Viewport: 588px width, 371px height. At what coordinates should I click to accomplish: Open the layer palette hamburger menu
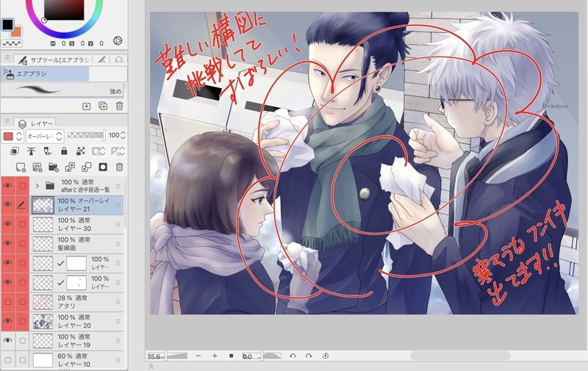click(7, 121)
